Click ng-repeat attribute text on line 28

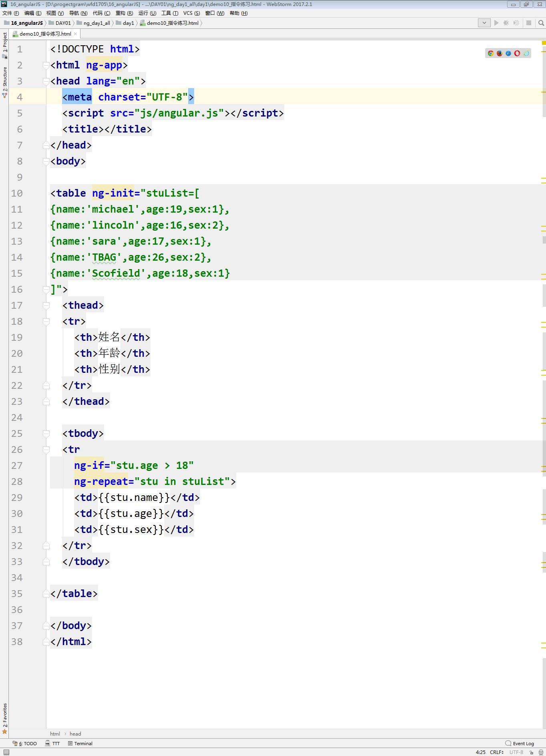tap(101, 482)
